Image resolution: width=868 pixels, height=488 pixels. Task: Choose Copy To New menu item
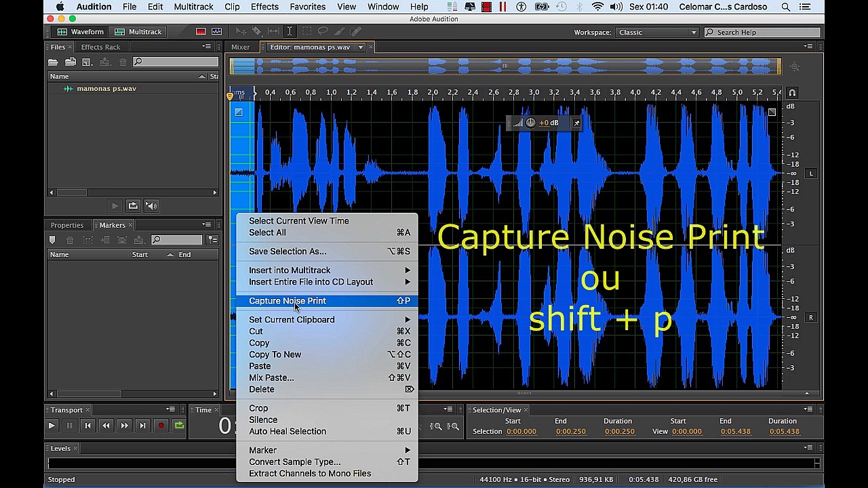tap(327, 354)
